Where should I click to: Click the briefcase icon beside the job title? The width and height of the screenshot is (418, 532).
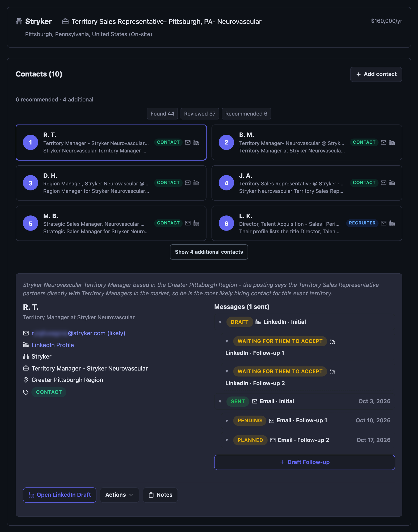click(65, 21)
